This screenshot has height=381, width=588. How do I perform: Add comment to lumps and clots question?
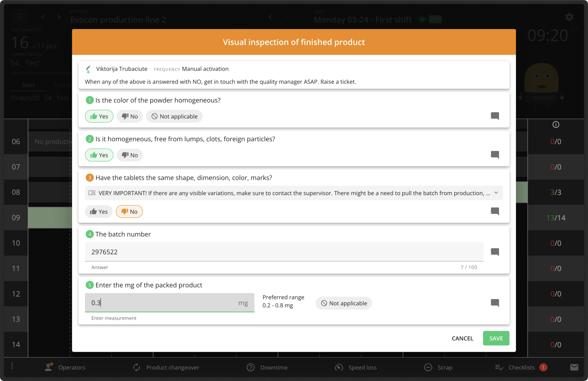(495, 155)
